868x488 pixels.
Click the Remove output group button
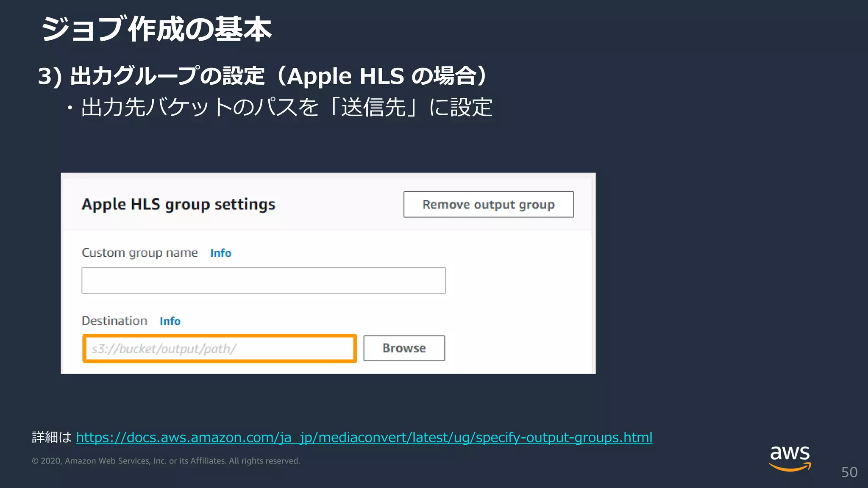pos(489,204)
